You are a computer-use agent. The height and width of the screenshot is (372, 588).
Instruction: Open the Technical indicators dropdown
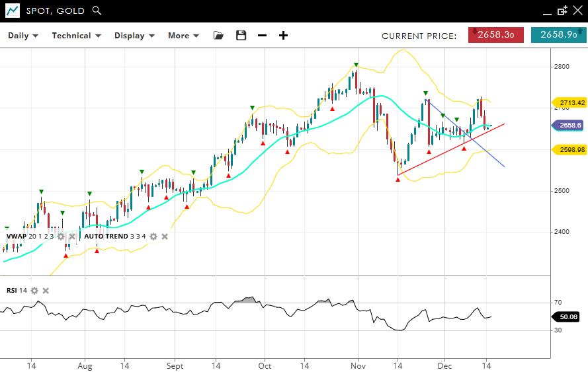tap(77, 36)
